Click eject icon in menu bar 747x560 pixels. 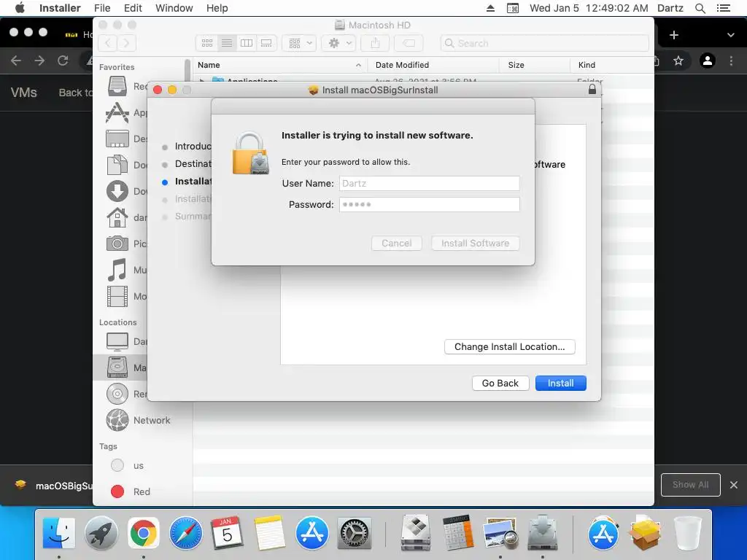click(490, 8)
